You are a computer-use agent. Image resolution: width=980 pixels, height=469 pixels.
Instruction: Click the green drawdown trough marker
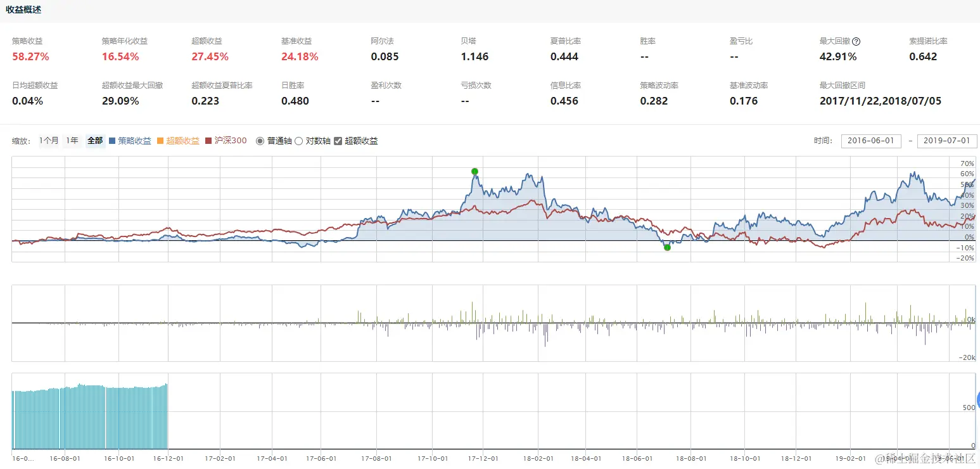coord(667,247)
